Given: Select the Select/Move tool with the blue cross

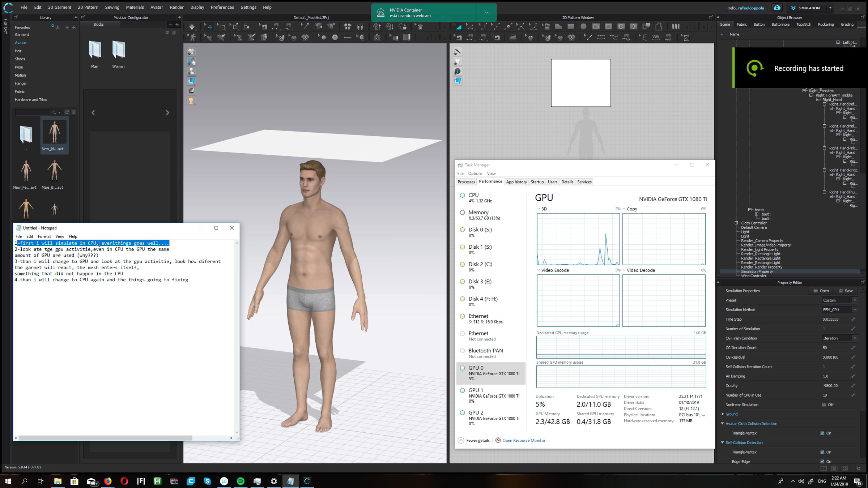Looking at the screenshot, I should 209,27.
